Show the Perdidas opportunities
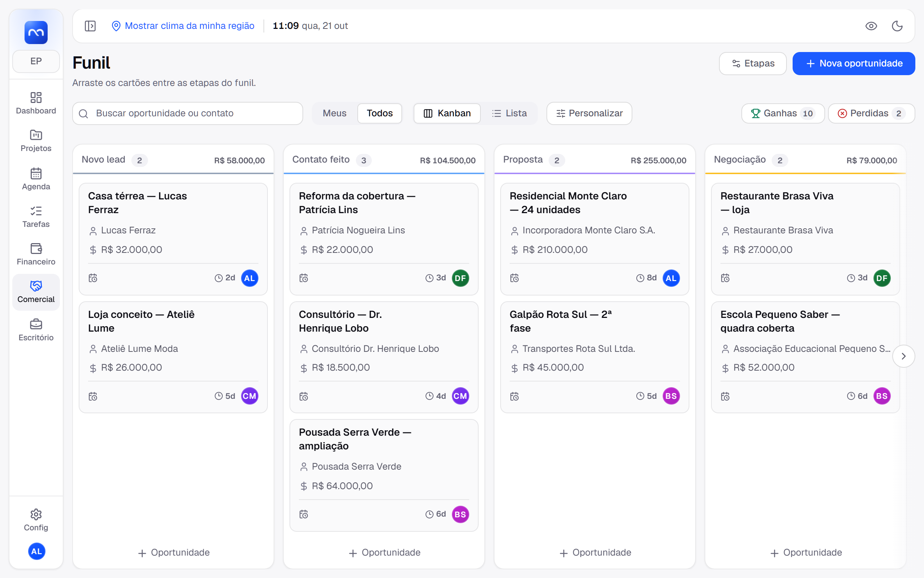924x578 pixels. click(871, 113)
